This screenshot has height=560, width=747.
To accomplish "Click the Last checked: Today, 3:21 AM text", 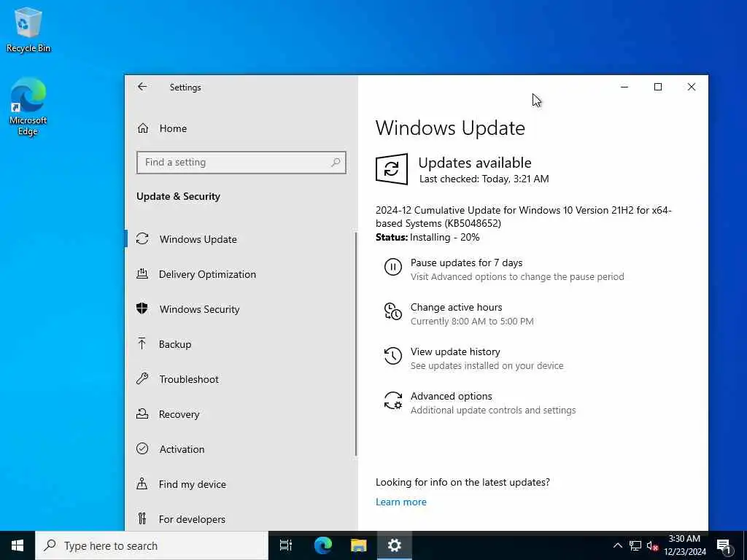I will click(484, 179).
